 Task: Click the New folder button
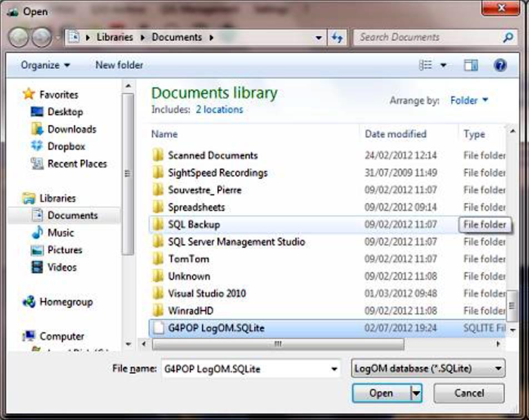coord(119,65)
